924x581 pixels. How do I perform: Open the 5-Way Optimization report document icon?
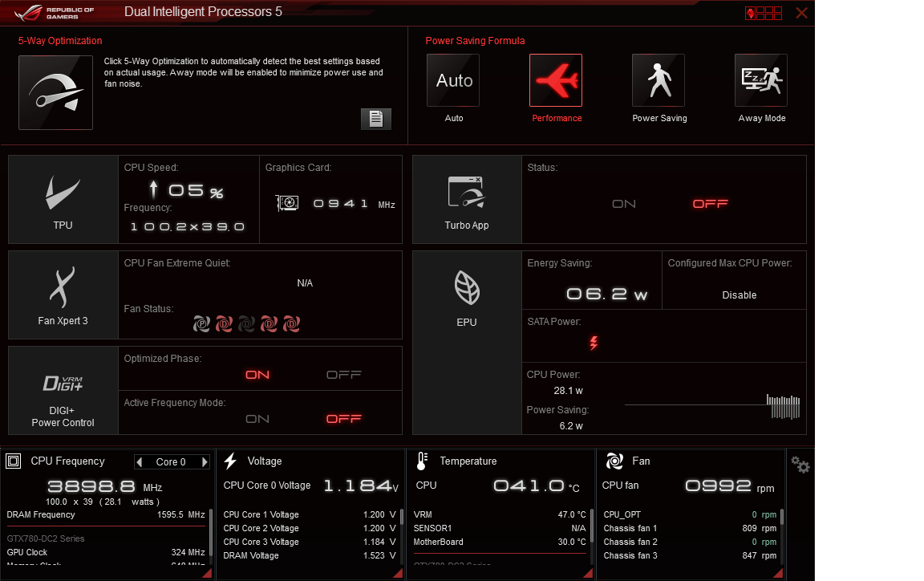(376, 119)
